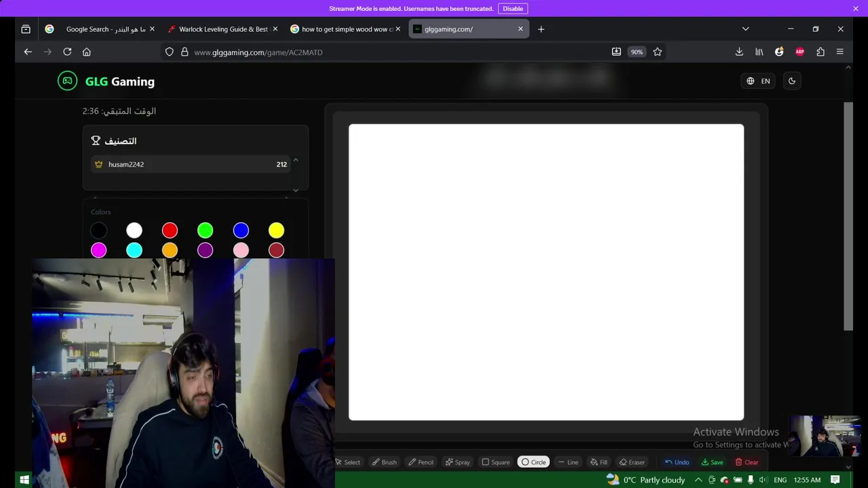Choose the blue color swatch
The height and width of the screenshot is (488, 868).
click(x=241, y=230)
